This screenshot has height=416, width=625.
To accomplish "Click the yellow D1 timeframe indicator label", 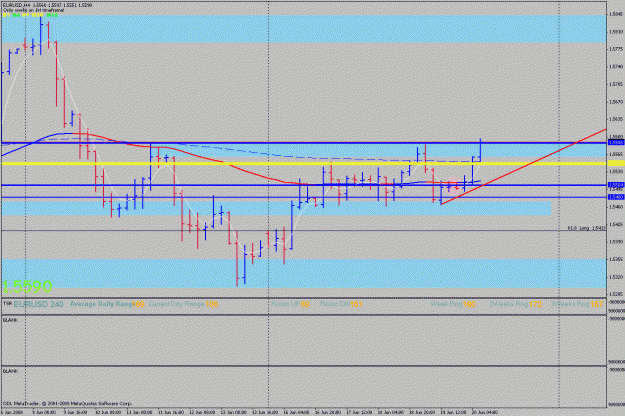I will (6, 15).
